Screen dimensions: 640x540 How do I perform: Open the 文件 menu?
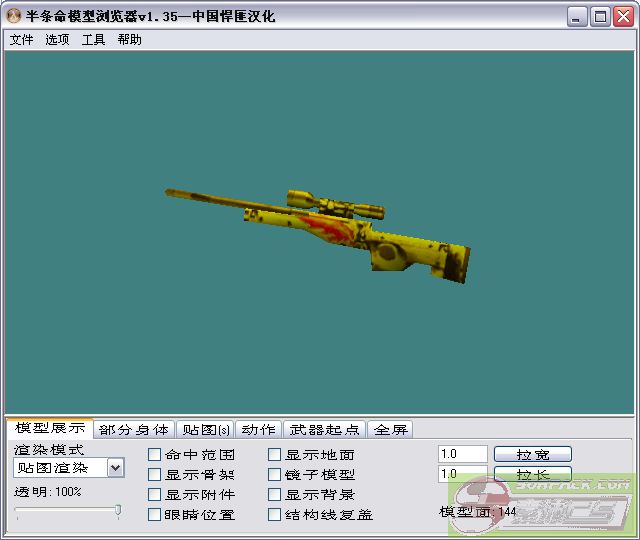click(21, 40)
